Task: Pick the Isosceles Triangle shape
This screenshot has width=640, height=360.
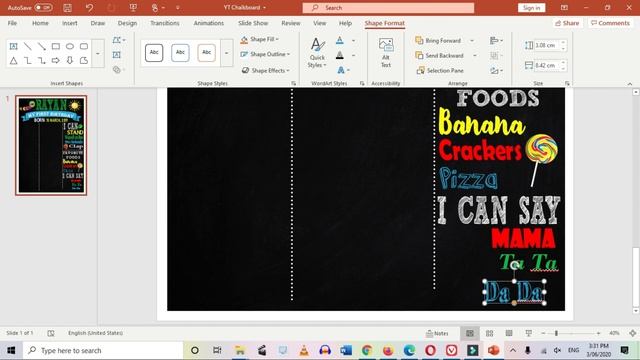Action: (13, 61)
